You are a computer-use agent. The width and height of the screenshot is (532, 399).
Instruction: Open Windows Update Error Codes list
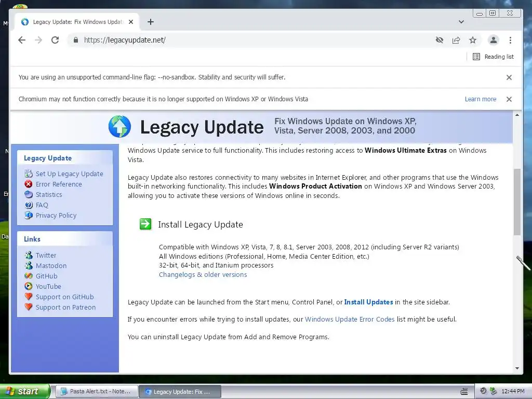(350, 320)
